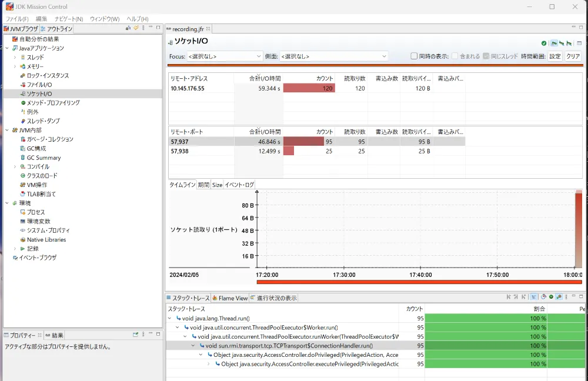Viewport: 588px width, 381px height.
Task: Toggle the 同時の表示 checkbox
Action: (414, 56)
